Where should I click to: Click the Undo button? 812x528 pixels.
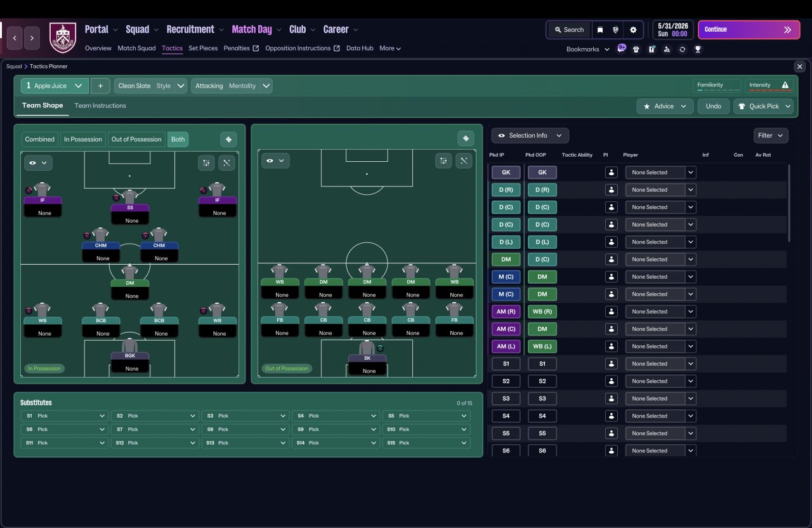pyautogui.click(x=714, y=106)
